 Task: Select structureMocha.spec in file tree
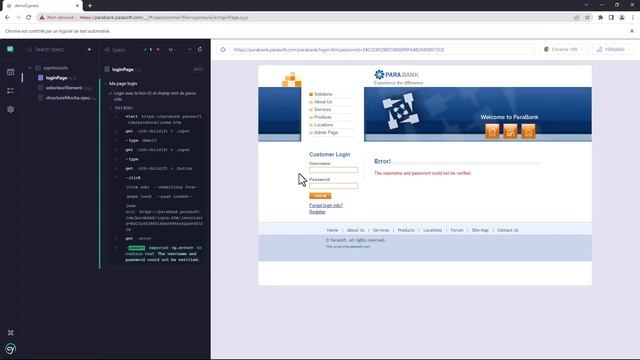[67, 98]
